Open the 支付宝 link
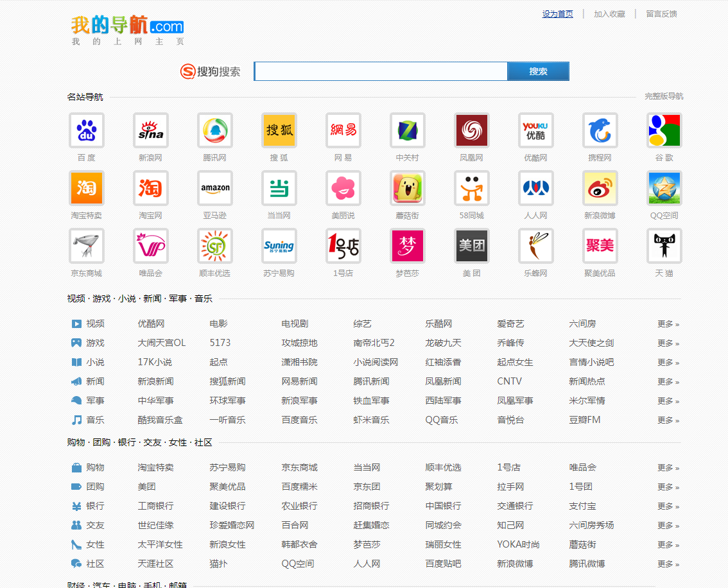Screen dimensions: 728x588 click(583, 506)
